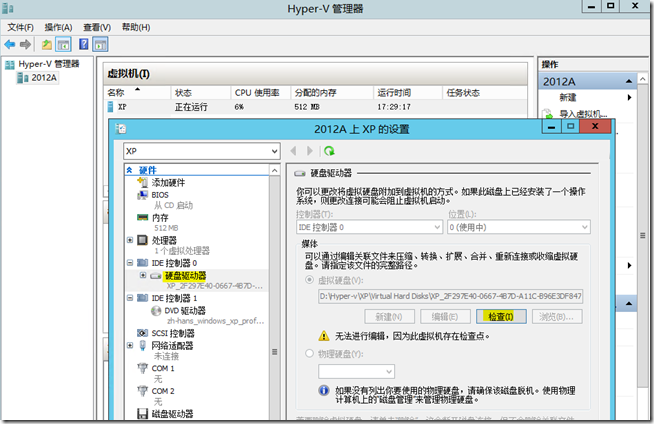Select IDE 控制器 0 item
The height and width of the screenshot is (424, 654).
pyautogui.click(x=174, y=263)
